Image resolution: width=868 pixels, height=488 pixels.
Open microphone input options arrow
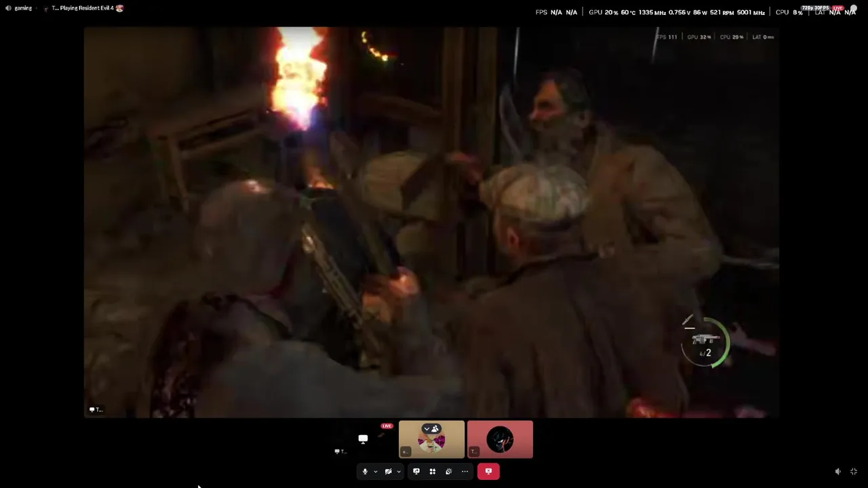tap(375, 472)
